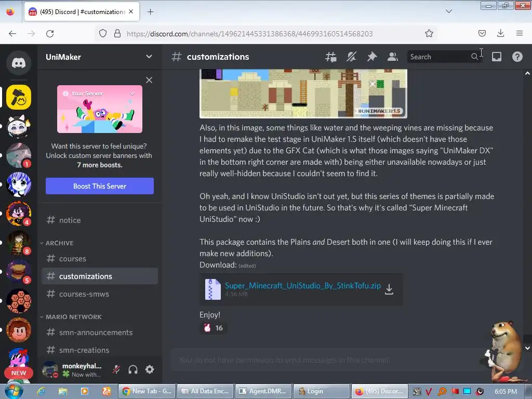
Task: Open Discord Help icon
Action: point(517,57)
